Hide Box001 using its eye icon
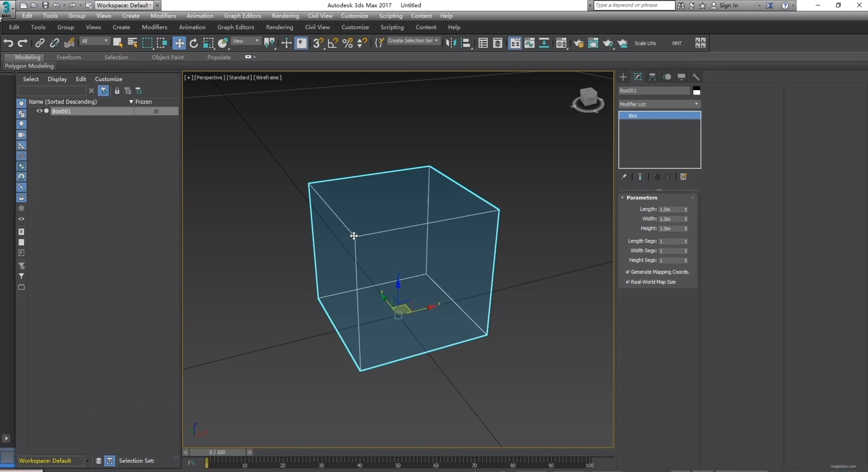 tap(39, 111)
